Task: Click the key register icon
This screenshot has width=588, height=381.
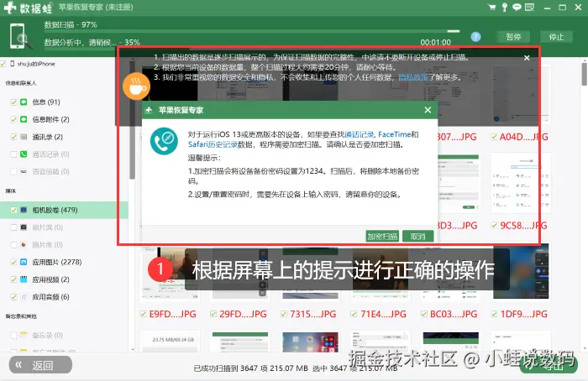Action: click(505, 7)
